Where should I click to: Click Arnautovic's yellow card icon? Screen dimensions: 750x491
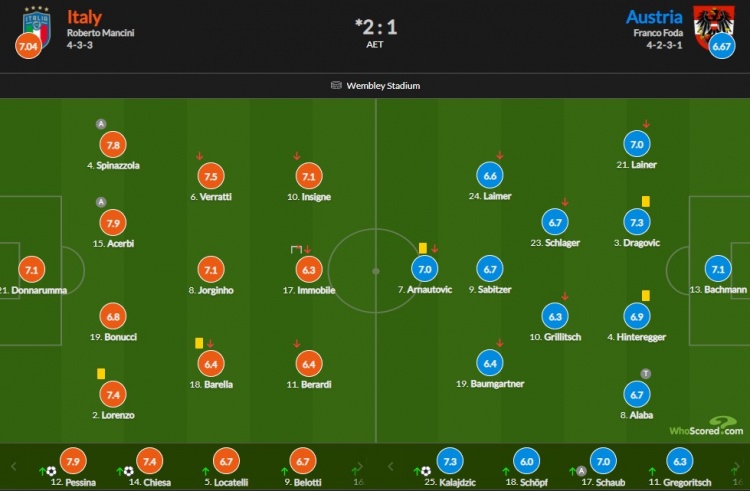click(423, 248)
